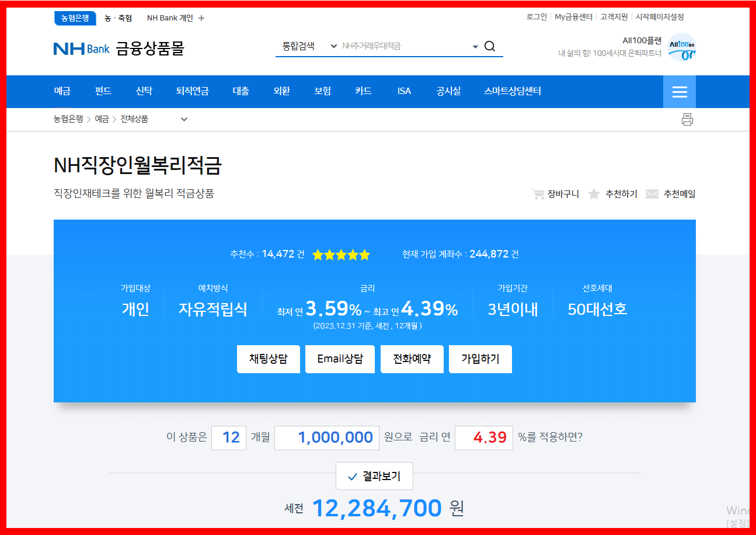Click the 결과보기 button
The image size is (756, 535).
click(x=374, y=475)
